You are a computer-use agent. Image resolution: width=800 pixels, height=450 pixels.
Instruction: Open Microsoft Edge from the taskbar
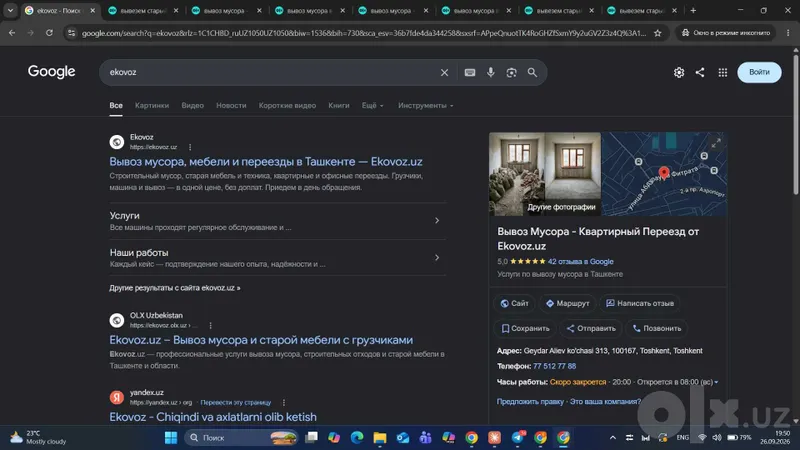click(357, 437)
